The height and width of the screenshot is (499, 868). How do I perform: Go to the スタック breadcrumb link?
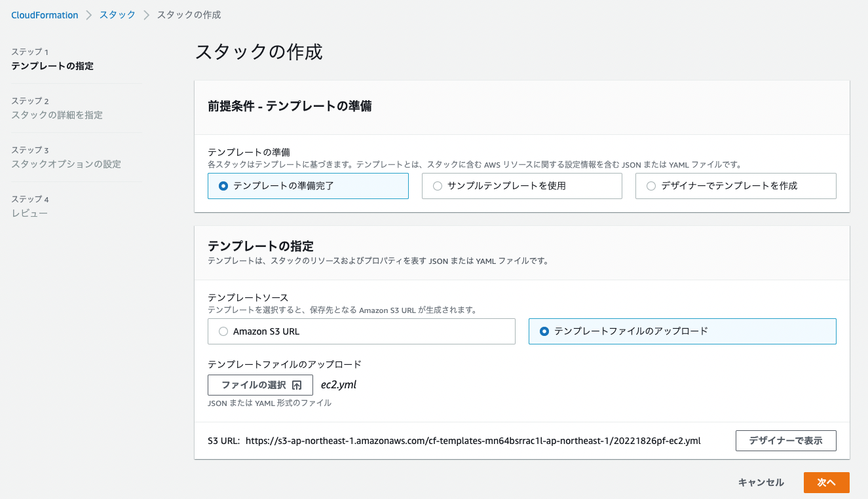coord(117,14)
